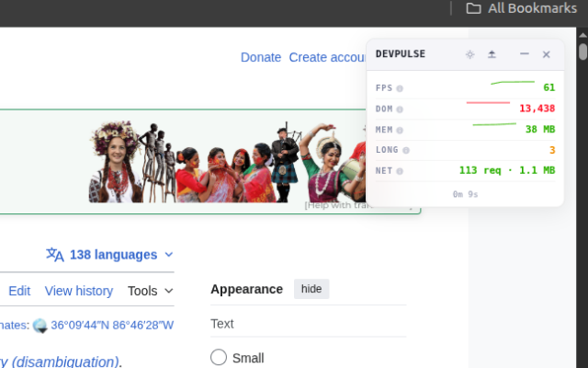This screenshot has height=368, width=588.
Task: Click the disambiguation link
Action: [x=65, y=362]
